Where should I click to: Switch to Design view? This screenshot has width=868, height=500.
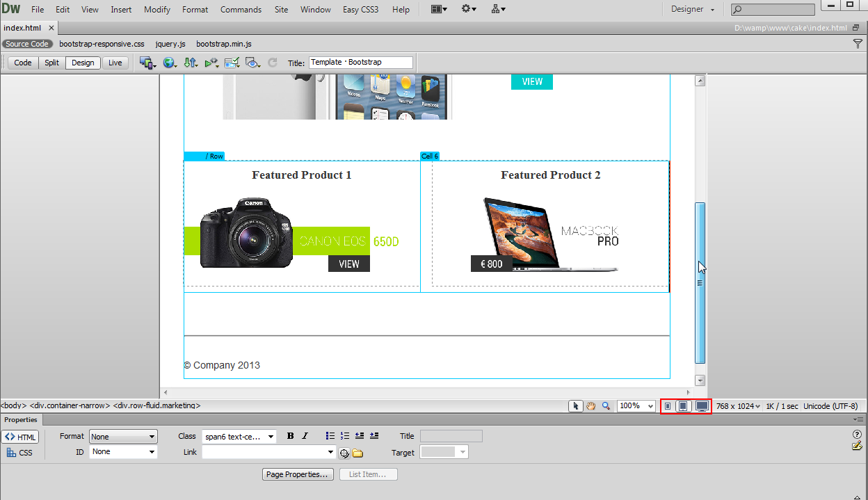83,63
